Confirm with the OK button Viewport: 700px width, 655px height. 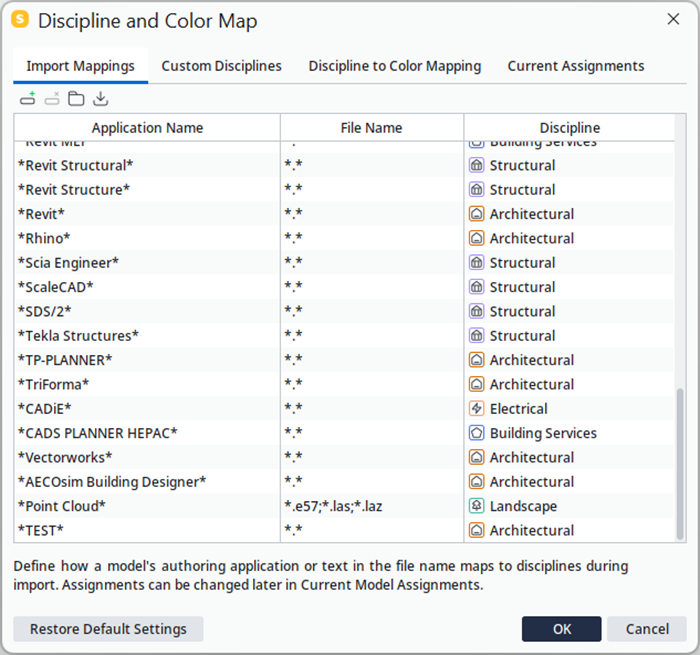click(x=562, y=629)
